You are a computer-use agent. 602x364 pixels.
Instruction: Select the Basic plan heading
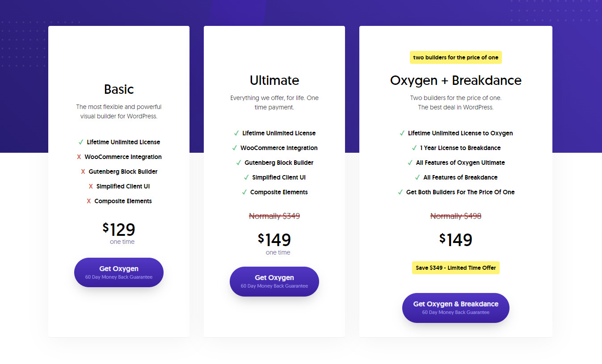(118, 89)
